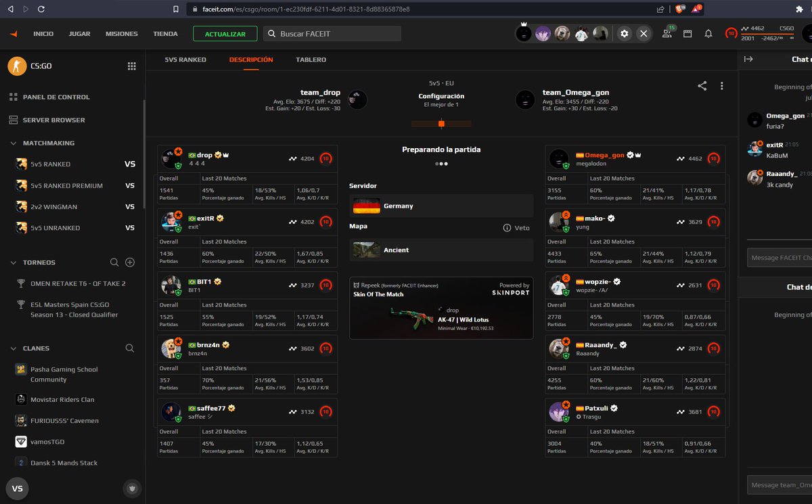
Task: Click the Buscar FACEIT search field
Action: point(332,34)
